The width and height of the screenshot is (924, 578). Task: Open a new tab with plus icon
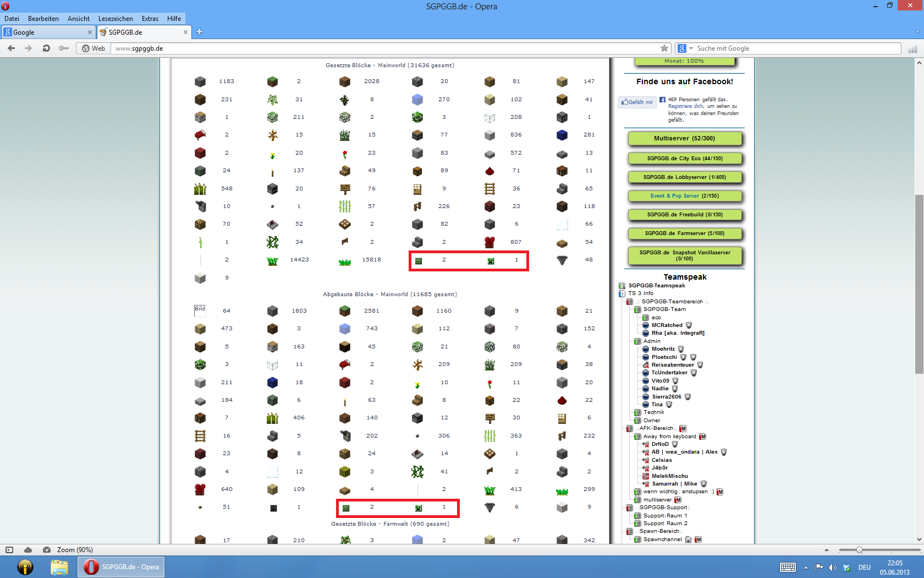[x=200, y=32]
